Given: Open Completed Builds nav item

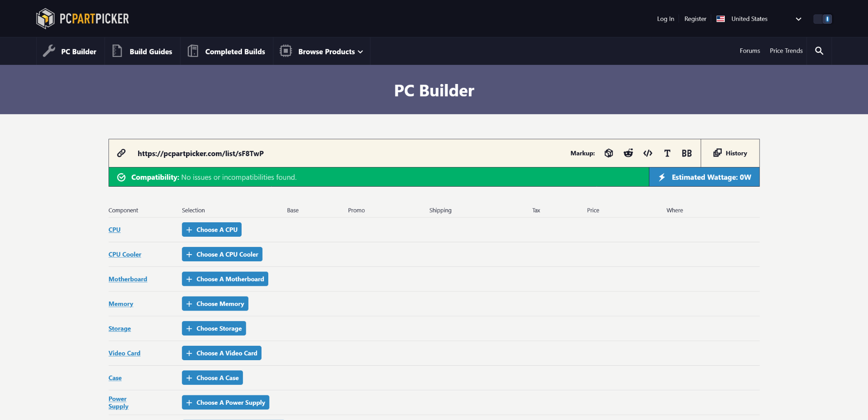Looking at the screenshot, I should click(227, 51).
